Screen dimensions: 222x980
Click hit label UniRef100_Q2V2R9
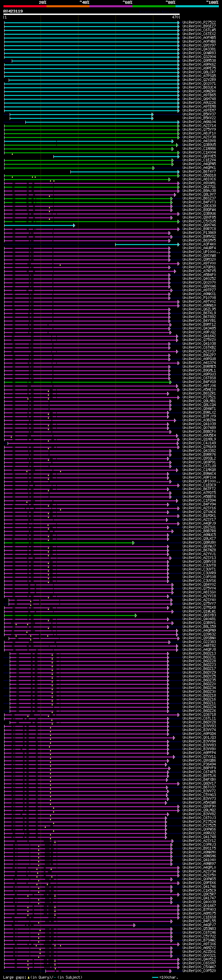coord(199,80)
